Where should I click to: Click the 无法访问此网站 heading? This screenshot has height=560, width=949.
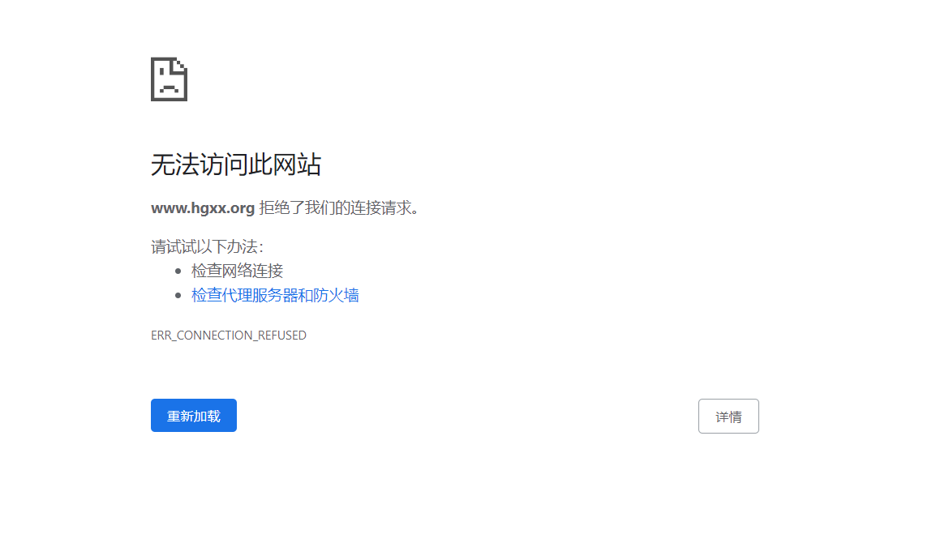tap(236, 165)
